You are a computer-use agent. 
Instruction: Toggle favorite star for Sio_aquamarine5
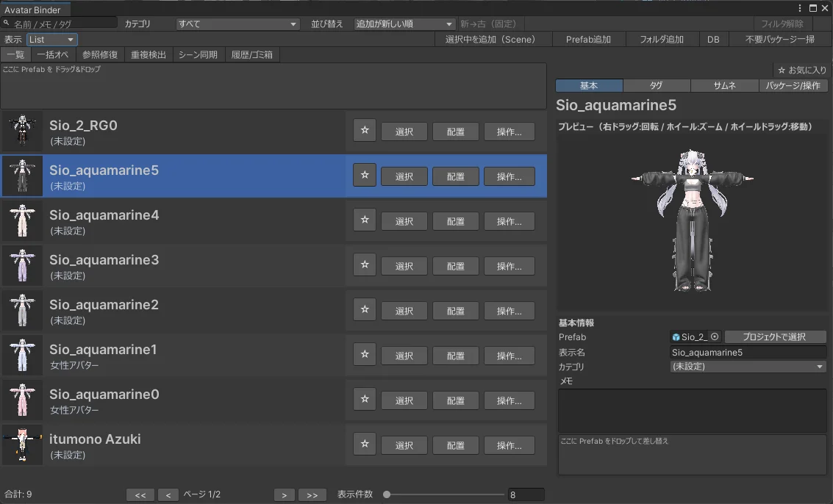(364, 176)
